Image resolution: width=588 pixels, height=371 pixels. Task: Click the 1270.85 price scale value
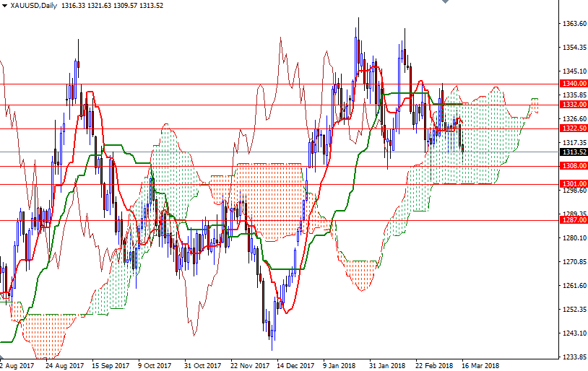[x=574, y=261]
